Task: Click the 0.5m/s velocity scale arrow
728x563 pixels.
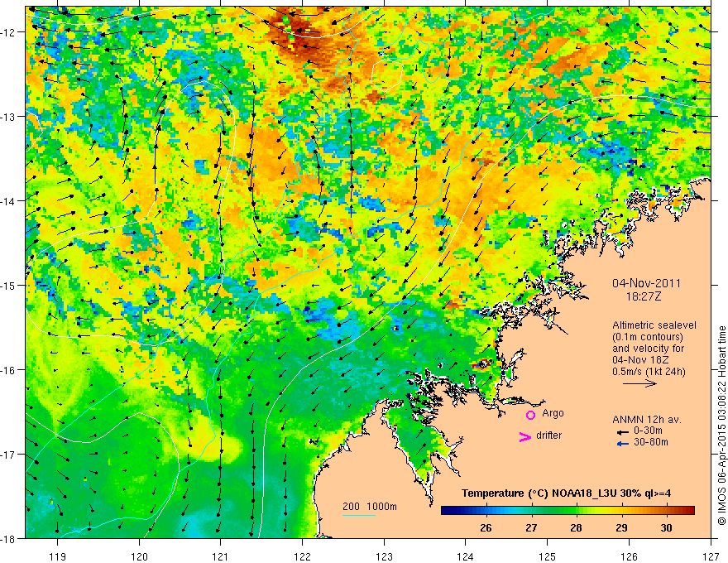Action: point(639,383)
